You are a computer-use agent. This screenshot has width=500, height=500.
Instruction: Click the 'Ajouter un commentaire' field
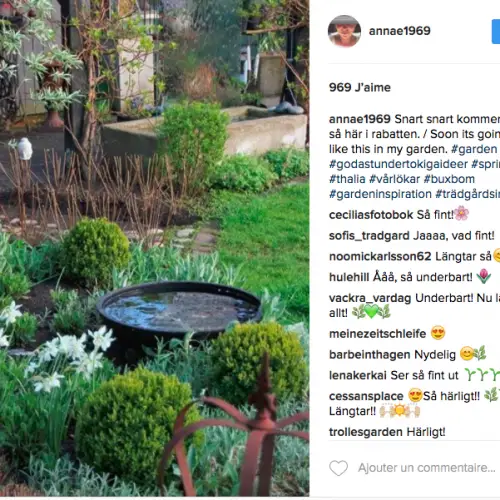[427, 468]
